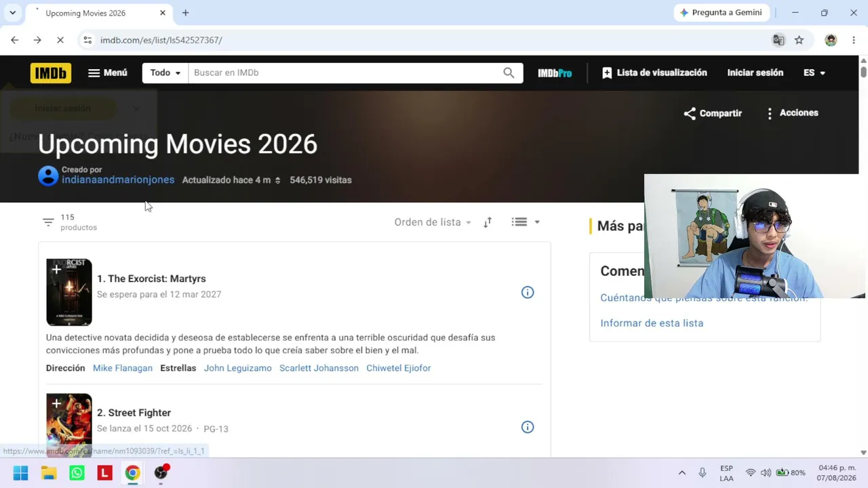Stop loading the page
This screenshot has height=488, width=868.
60,40
